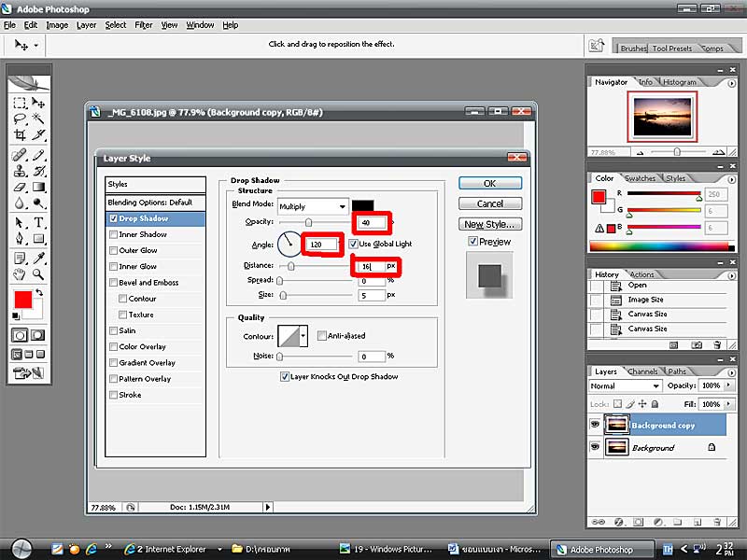Open the layer Fill slider arrow
This screenshot has height=560, width=747.
tap(728, 404)
